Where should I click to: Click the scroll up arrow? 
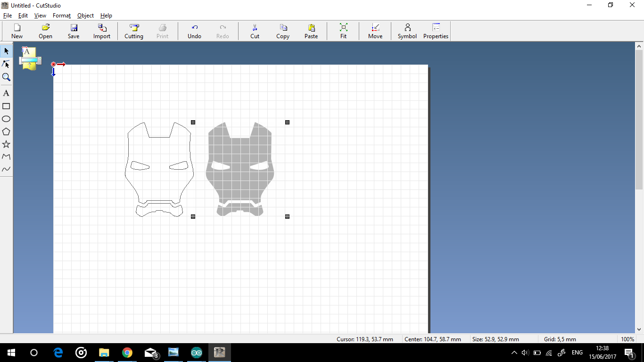pos(639,46)
